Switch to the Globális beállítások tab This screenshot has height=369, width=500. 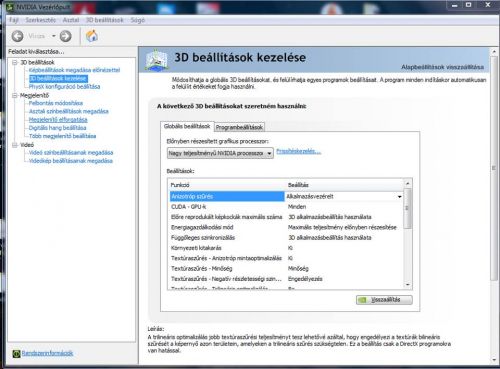[187, 126]
